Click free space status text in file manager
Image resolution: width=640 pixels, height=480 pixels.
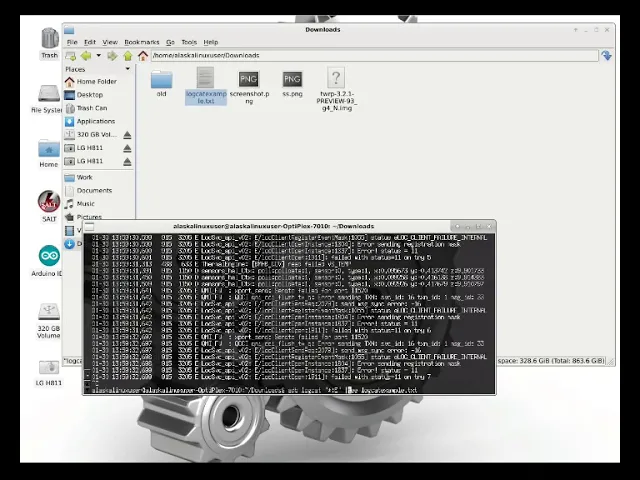[551, 361]
